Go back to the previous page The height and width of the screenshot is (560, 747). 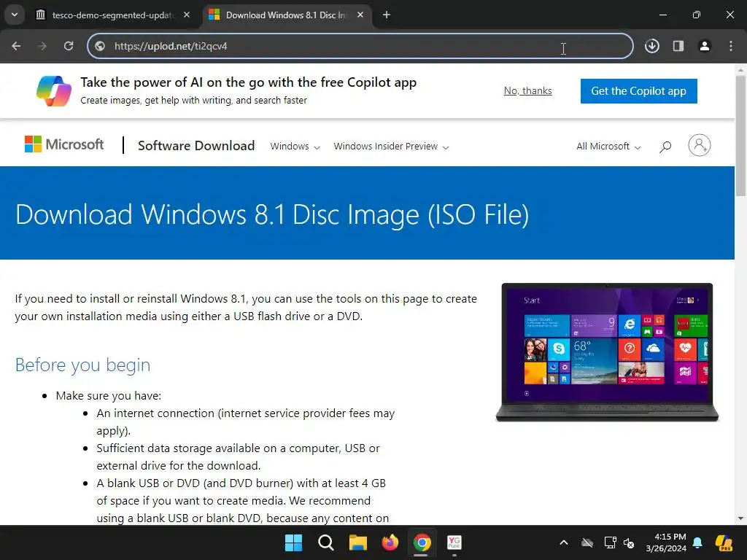[16, 46]
